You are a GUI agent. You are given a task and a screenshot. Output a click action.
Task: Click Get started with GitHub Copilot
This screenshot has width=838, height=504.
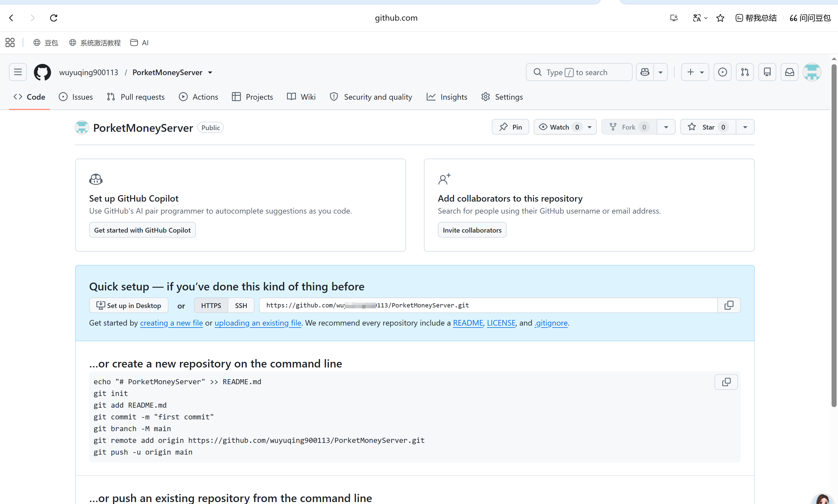pyautogui.click(x=143, y=230)
